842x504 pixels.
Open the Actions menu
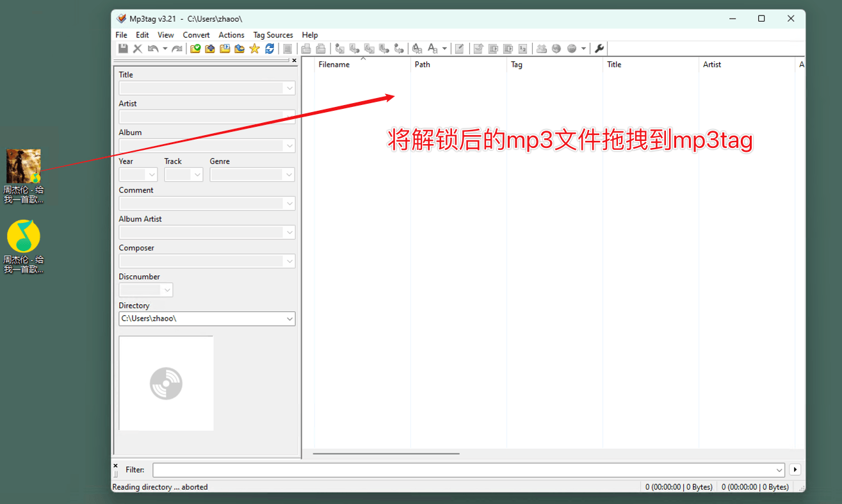point(231,35)
